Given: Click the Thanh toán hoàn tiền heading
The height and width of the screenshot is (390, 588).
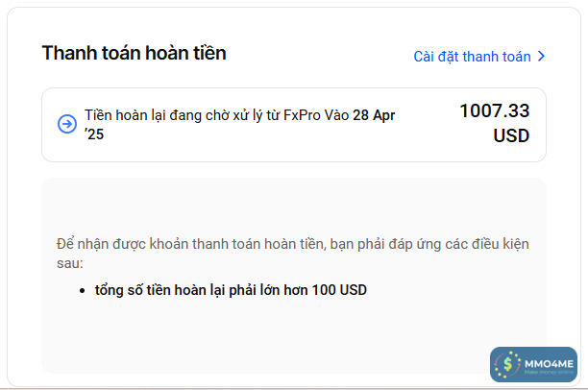Looking at the screenshot, I should tap(134, 53).
